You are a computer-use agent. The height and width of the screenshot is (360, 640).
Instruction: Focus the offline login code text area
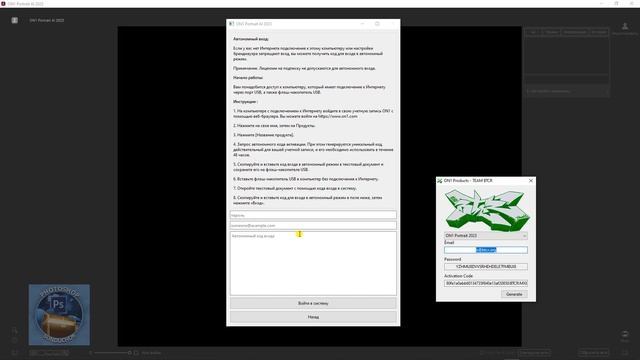coord(313,263)
